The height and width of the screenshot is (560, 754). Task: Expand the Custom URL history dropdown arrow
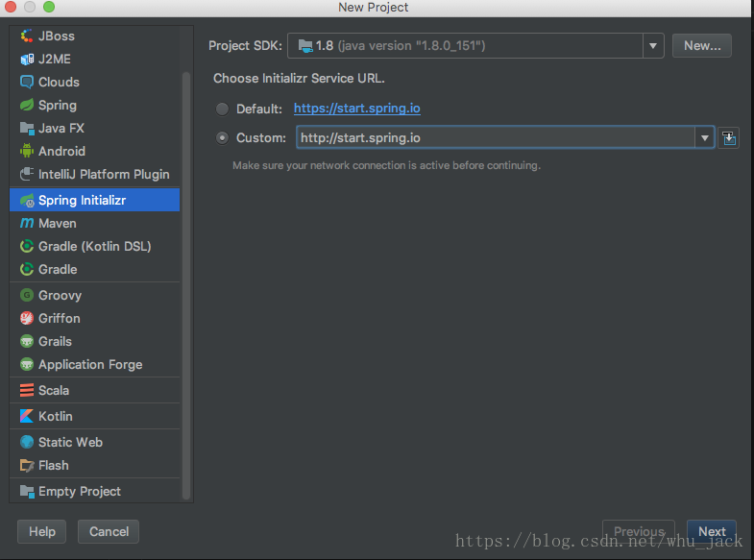704,138
